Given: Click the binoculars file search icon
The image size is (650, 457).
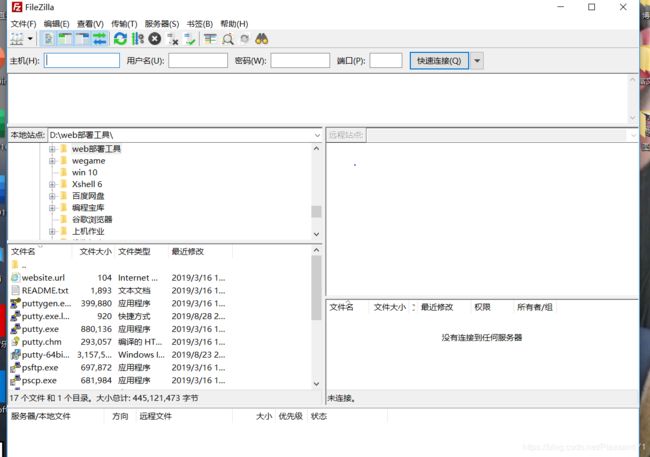Looking at the screenshot, I should point(262,39).
